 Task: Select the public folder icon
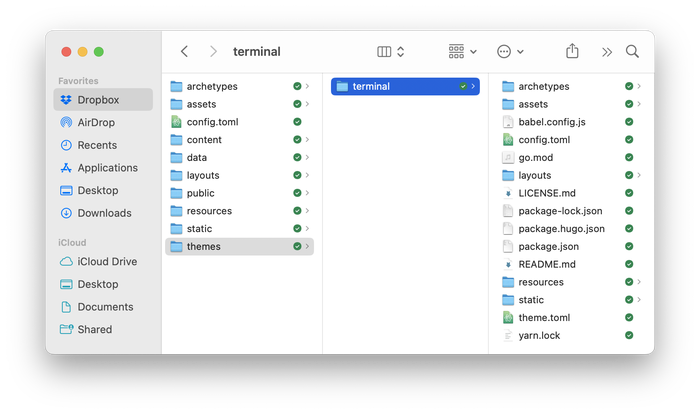(176, 193)
